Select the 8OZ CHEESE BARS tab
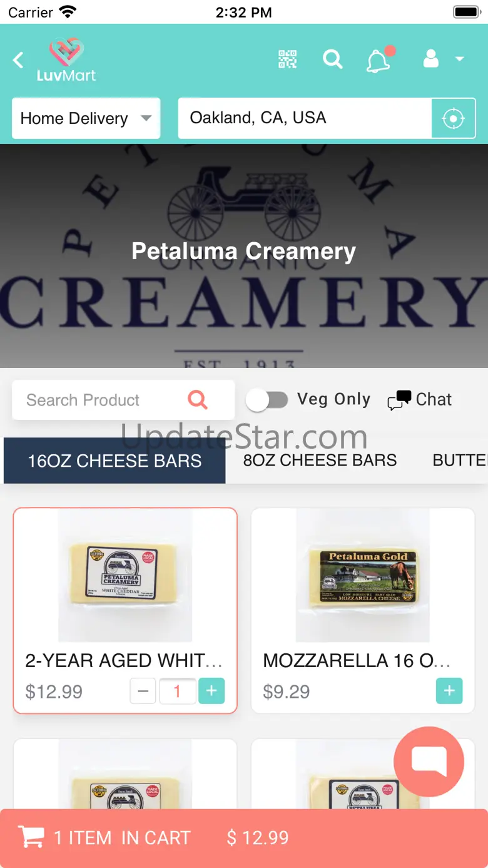488x868 pixels. click(320, 460)
